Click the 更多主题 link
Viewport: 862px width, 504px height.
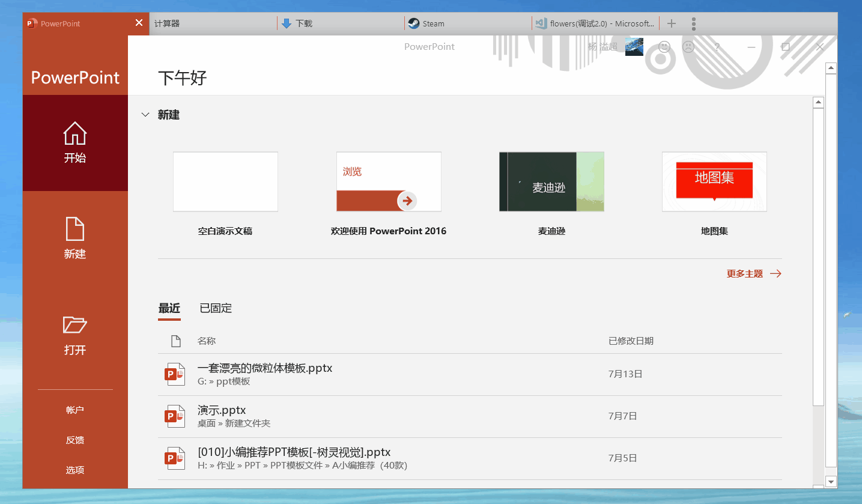pyautogui.click(x=745, y=273)
